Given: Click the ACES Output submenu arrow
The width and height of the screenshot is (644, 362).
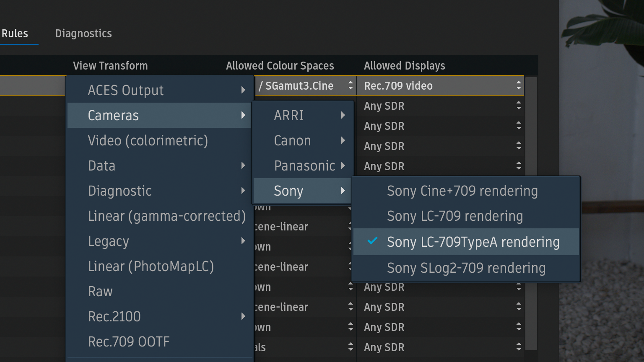Looking at the screenshot, I should [243, 90].
